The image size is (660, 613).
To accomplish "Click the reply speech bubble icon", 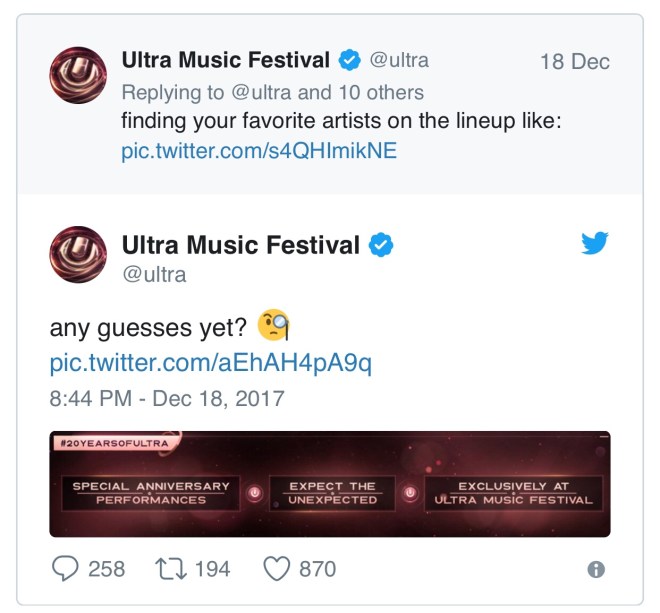I will 65,568.
